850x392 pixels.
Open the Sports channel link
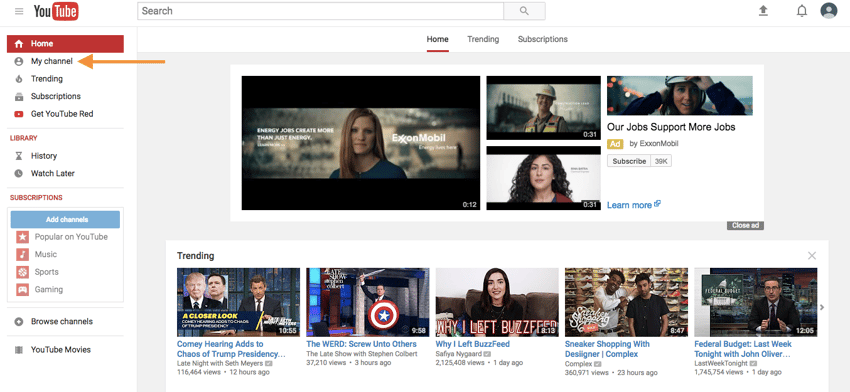tap(47, 272)
